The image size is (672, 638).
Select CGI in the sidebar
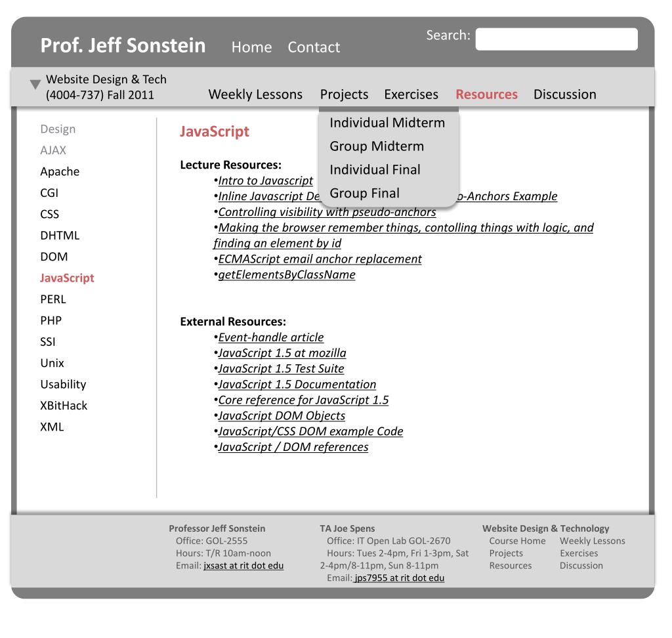coord(49,193)
